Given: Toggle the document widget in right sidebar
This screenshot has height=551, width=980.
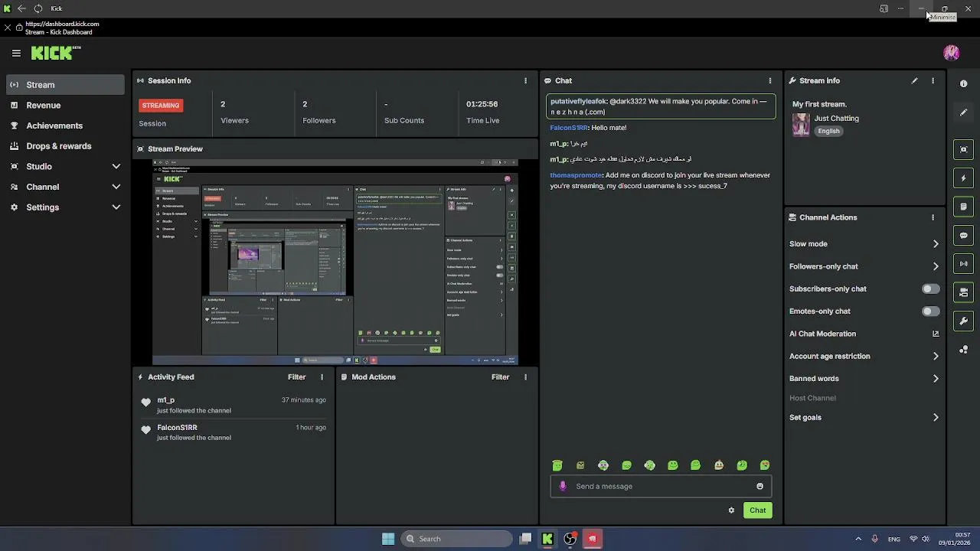Looking at the screenshot, I should [963, 207].
